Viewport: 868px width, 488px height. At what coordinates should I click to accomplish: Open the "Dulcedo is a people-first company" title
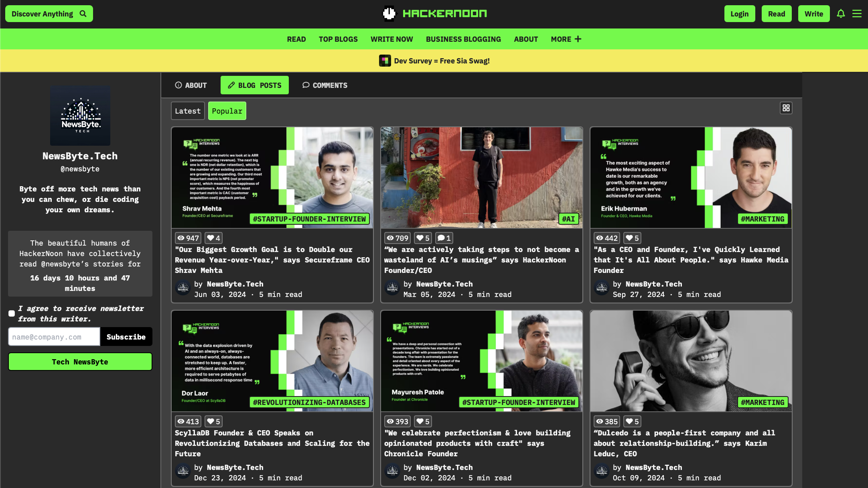[x=684, y=443]
